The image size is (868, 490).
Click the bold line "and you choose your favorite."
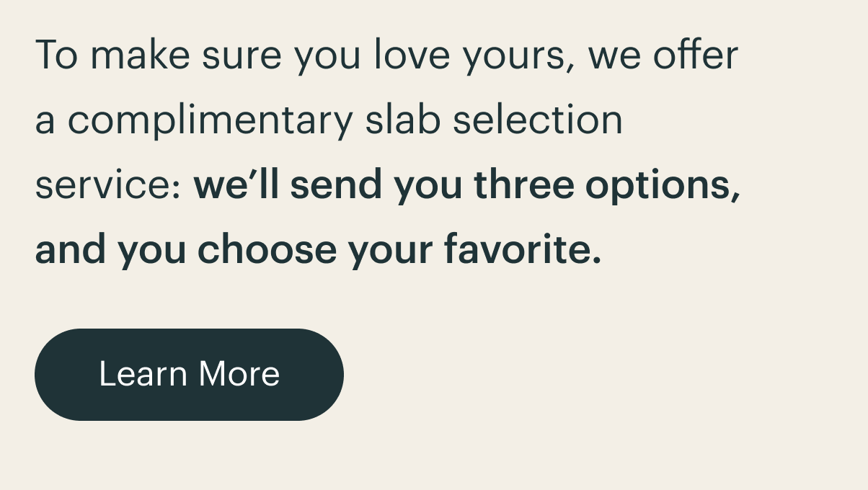318,251
